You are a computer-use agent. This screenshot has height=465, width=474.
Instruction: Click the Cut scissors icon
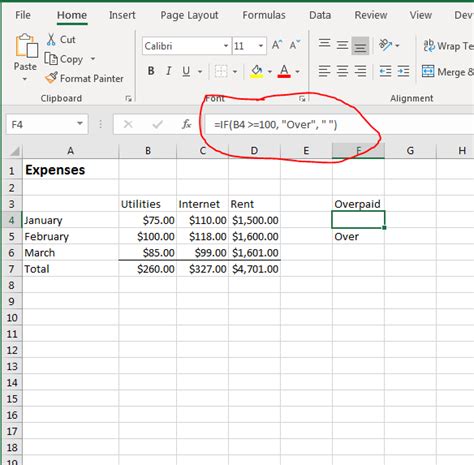(x=51, y=39)
